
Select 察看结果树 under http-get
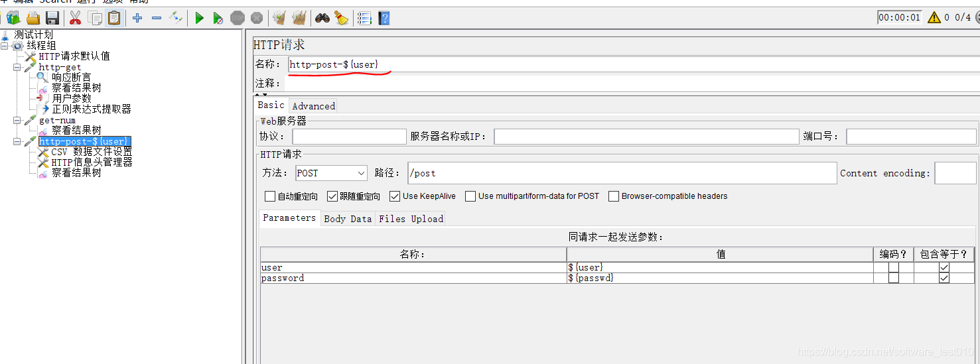tap(76, 88)
